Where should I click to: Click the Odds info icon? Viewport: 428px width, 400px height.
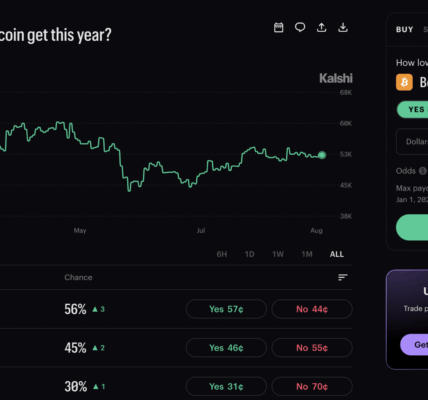pyautogui.click(x=423, y=171)
